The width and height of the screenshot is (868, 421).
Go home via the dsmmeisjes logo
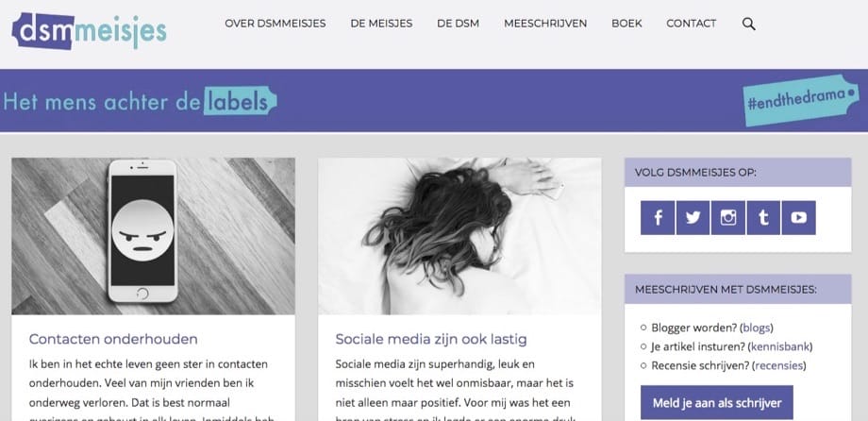coord(89,30)
